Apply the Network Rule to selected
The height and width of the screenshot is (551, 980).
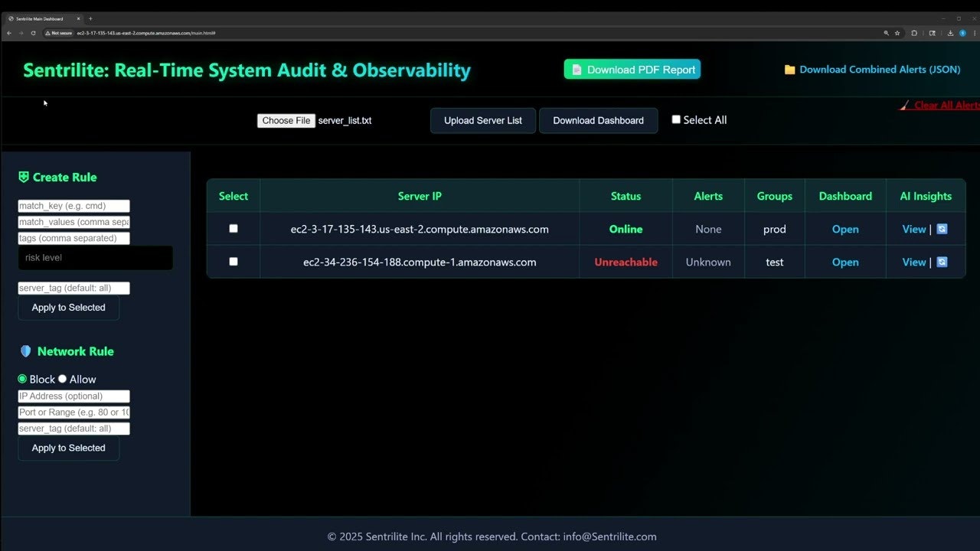(x=69, y=448)
